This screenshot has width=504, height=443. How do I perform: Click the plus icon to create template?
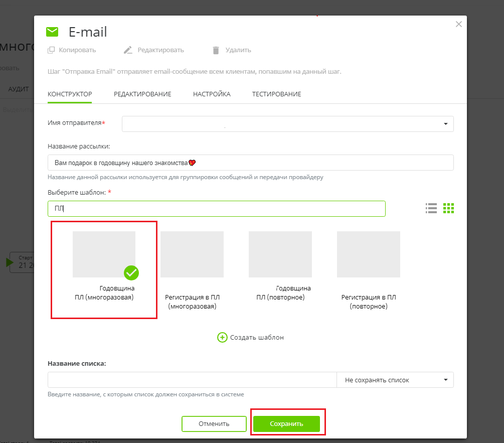click(x=222, y=337)
